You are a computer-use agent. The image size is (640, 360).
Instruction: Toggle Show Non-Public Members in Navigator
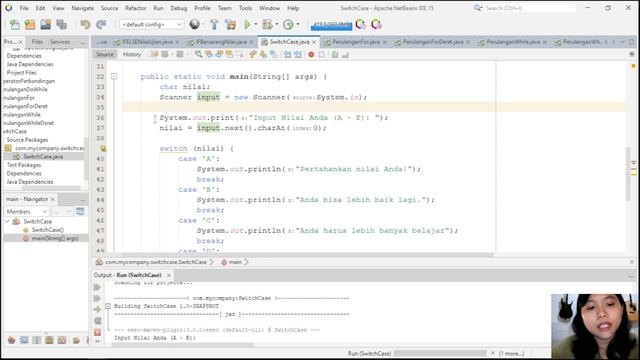tap(49, 340)
